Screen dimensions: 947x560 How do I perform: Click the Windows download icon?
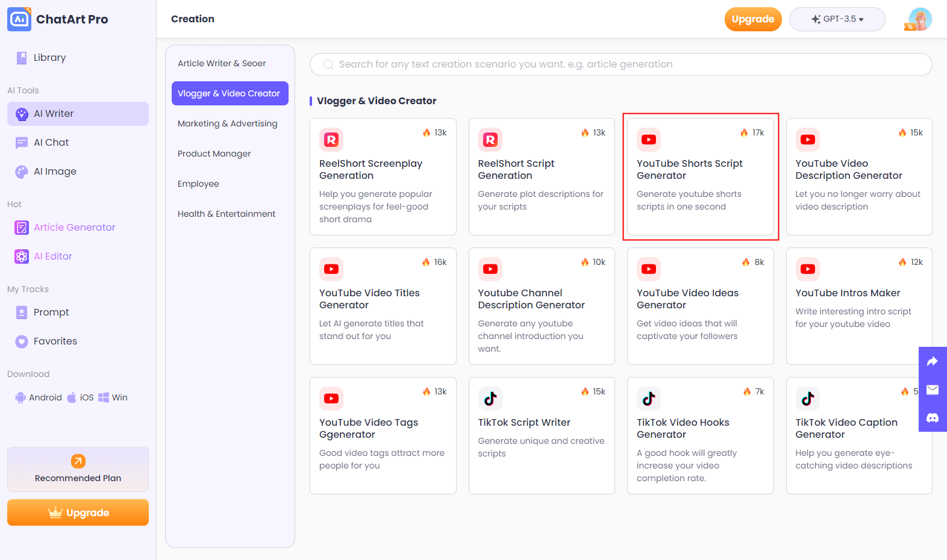[x=104, y=397]
